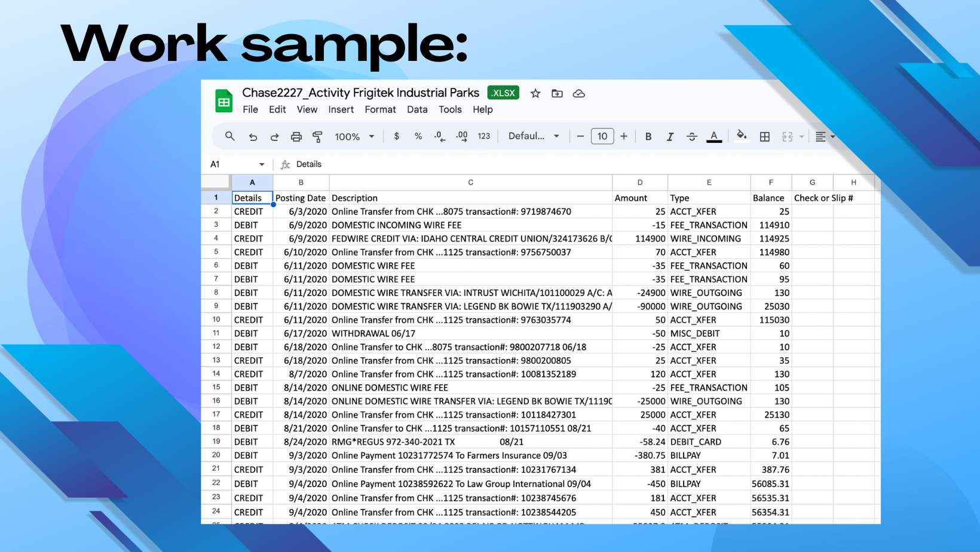Click the fx function icon

(286, 164)
